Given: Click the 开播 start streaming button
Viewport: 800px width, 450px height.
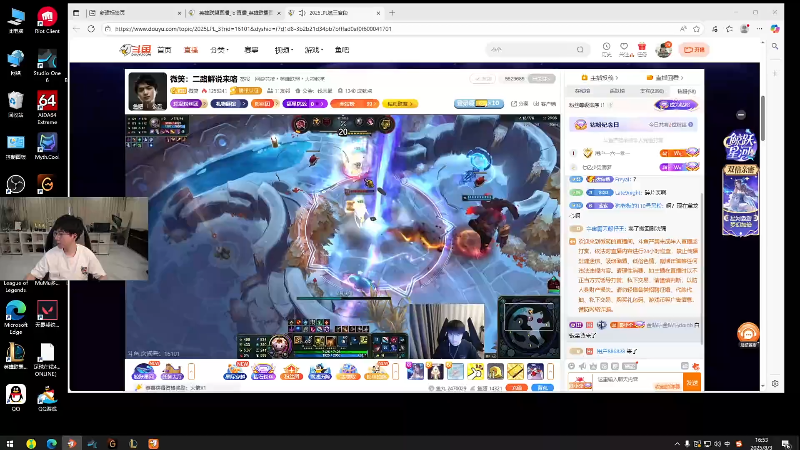Looking at the screenshot, I should pyautogui.click(x=694, y=49).
